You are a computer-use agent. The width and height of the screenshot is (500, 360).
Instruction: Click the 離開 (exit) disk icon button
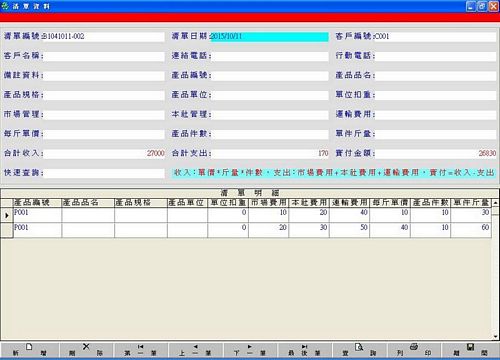coord(470,350)
